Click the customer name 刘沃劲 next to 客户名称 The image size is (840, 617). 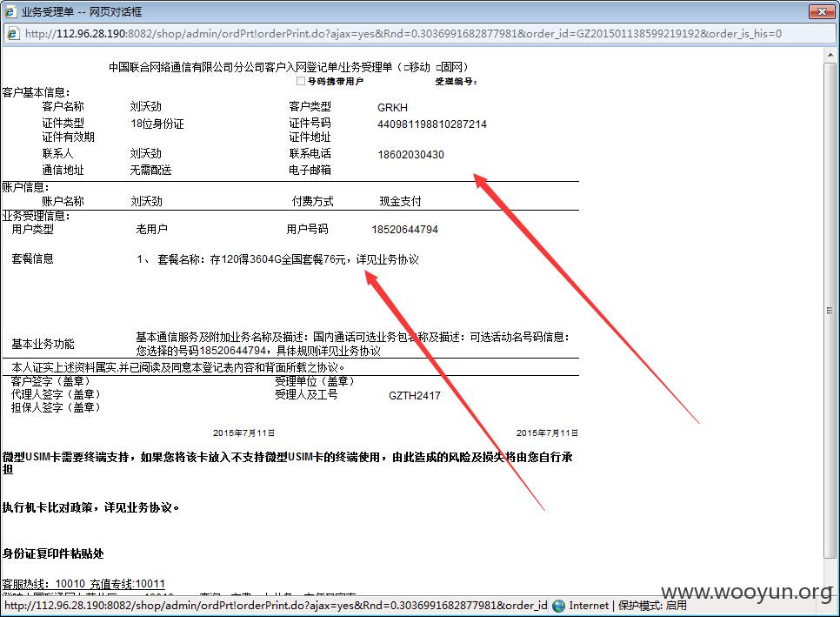[146, 107]
